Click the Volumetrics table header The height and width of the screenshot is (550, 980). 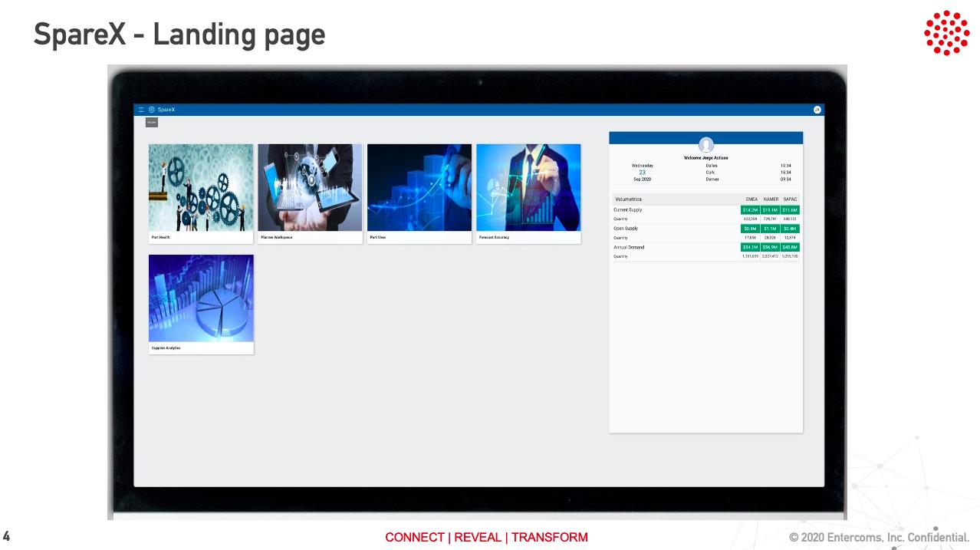[629, 199]
